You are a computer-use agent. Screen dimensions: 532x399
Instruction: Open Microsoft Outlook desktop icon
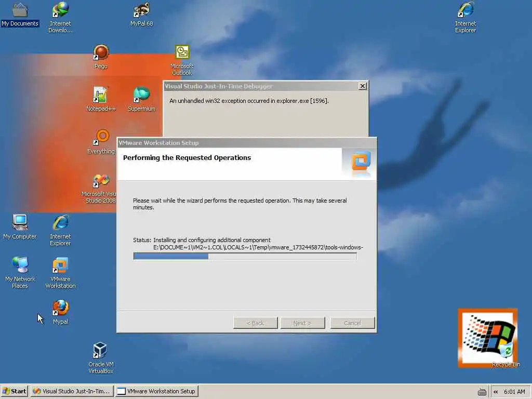point(182,60)
